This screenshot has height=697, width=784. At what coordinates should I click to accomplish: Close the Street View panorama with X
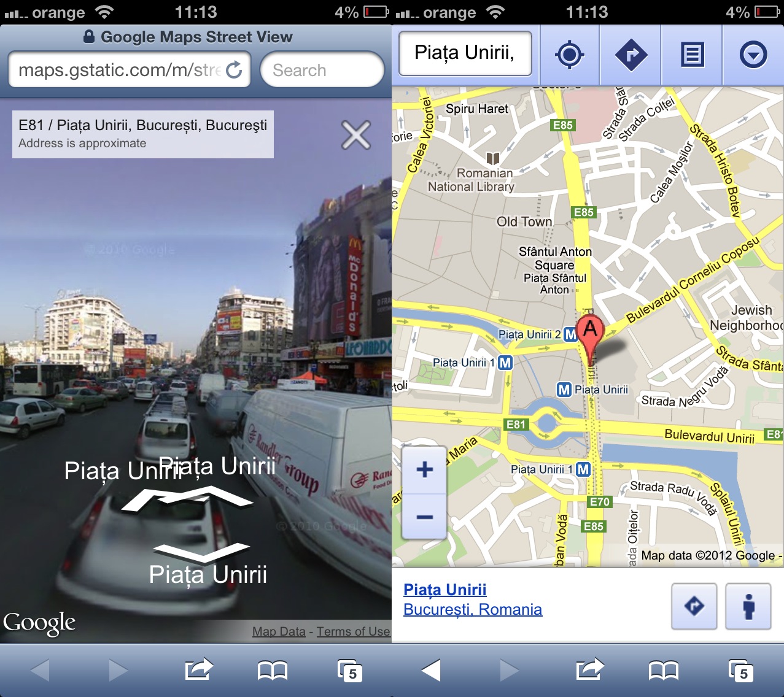tap(356, 135)
